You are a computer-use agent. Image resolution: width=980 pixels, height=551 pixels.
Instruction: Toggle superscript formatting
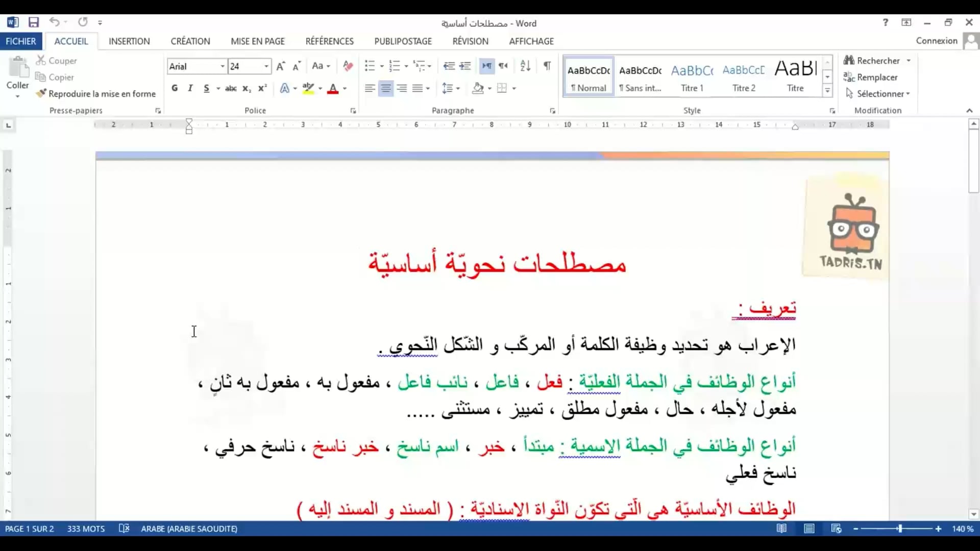(x=262, y=88)
